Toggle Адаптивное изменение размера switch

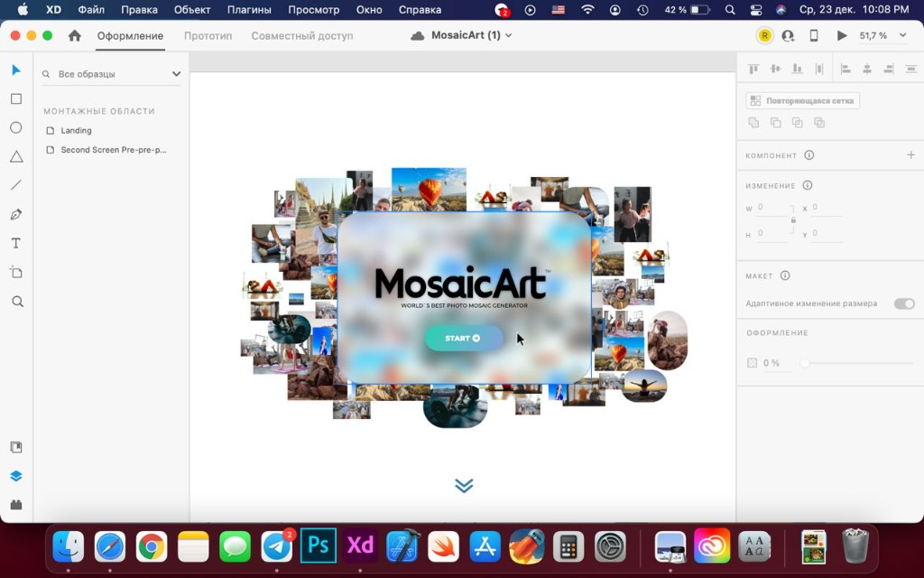point(904,303)
